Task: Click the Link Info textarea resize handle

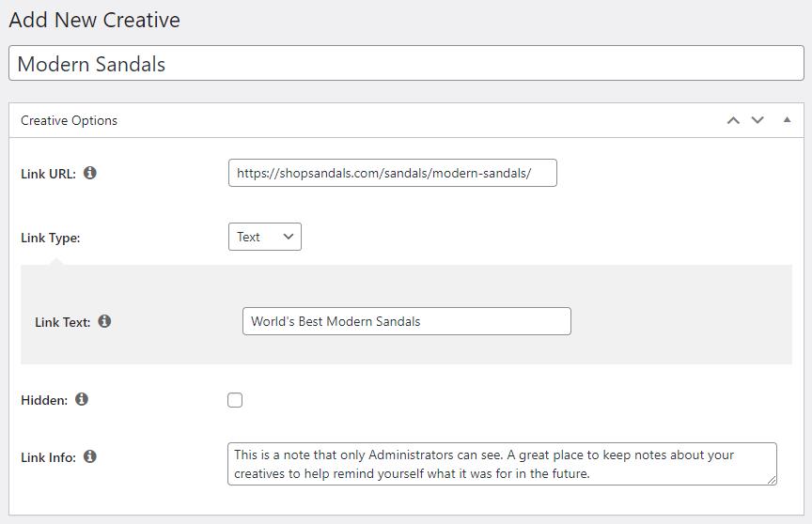Action: click(773, 480)
